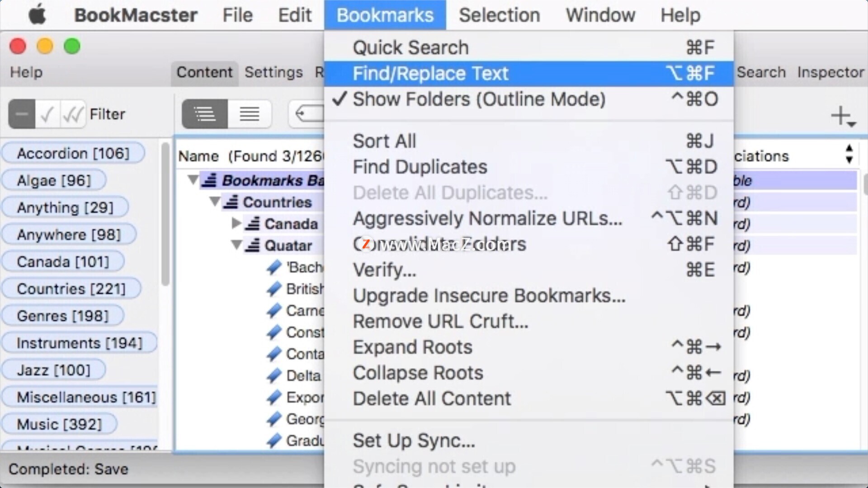Switch to the Settings tab
The height and width of the screenshot is (488, 868).
pyautogui.click(x=274, y=72)
